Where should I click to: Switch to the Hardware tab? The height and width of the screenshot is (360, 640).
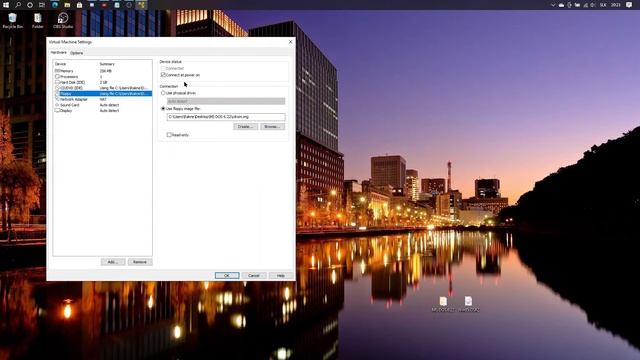coord(58,53)
